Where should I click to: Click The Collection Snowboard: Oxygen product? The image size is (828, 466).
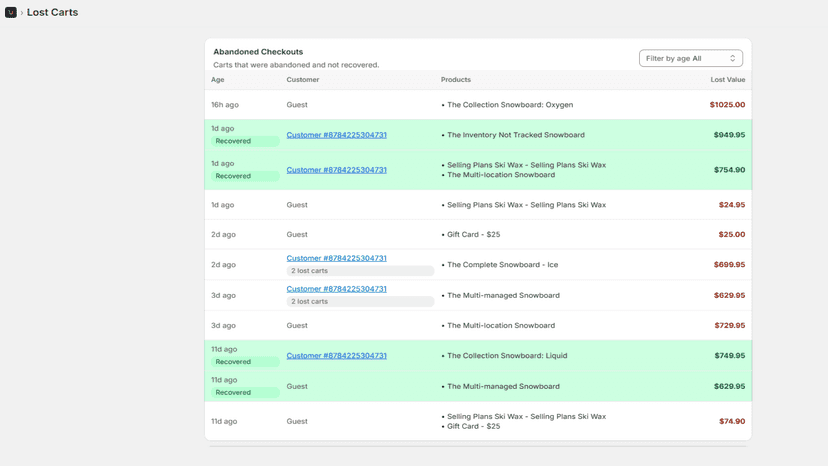coord(510,105)
